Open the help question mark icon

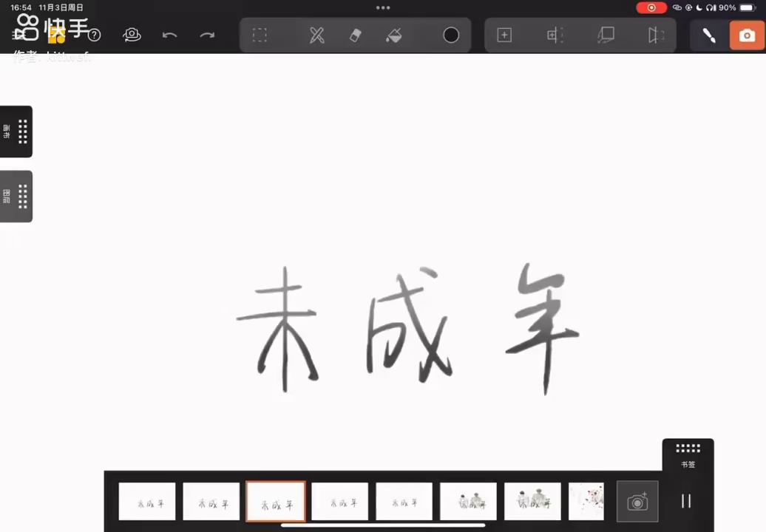click(x=95, y=35)
